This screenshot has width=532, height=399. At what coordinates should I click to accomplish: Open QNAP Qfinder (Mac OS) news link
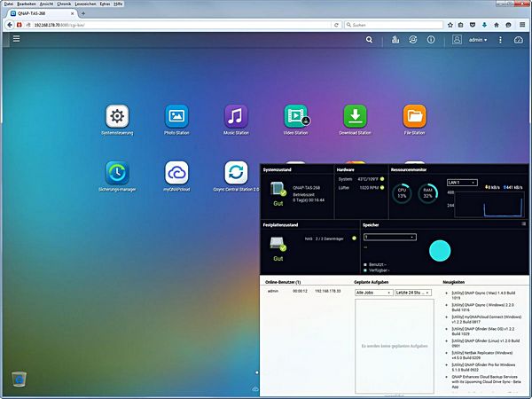tap(483, 331)
